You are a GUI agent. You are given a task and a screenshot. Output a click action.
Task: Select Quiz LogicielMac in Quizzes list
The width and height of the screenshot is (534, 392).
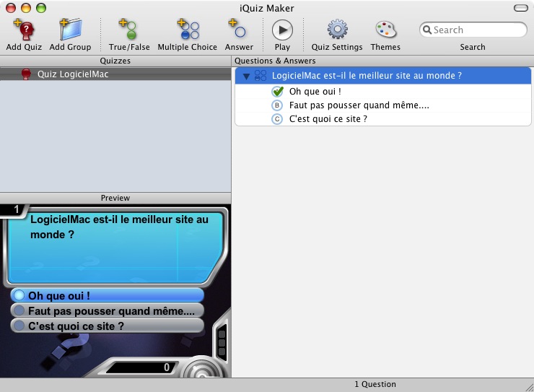pos(115,74)
